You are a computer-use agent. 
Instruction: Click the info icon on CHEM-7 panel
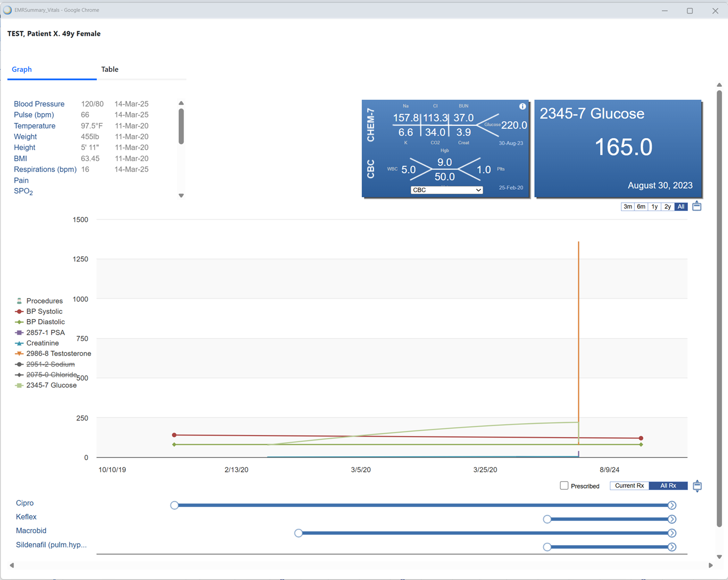[523, 106]
